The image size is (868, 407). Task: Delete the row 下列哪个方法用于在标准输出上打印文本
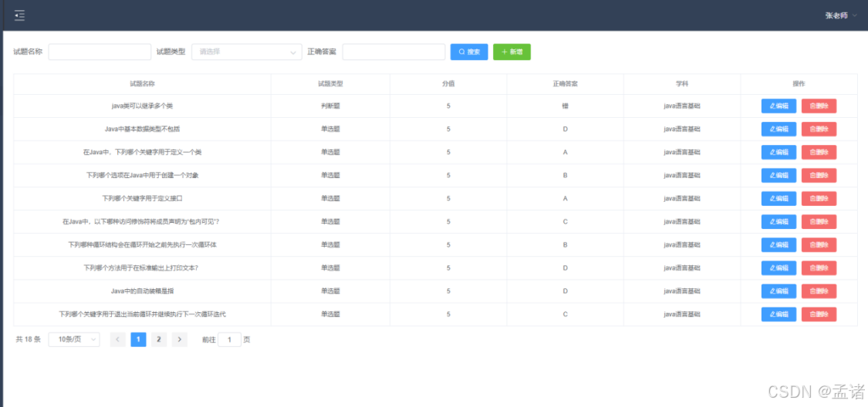click(x=819, y=268)
